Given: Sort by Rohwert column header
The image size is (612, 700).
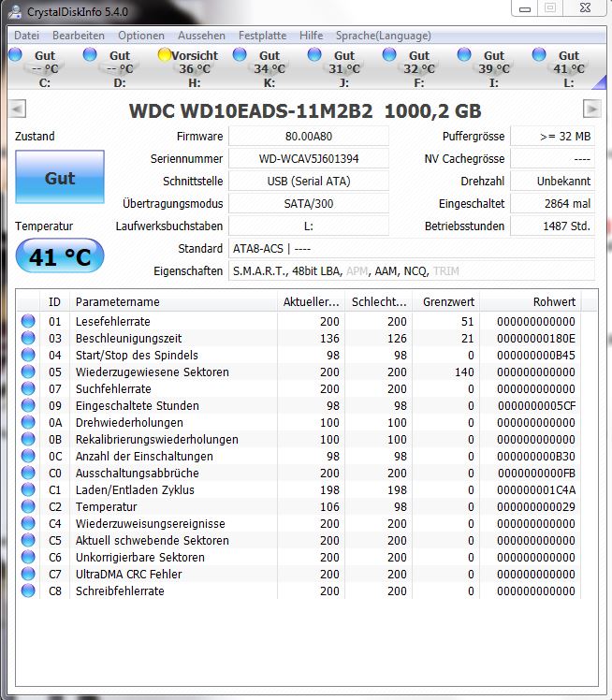Looking at the screenshot, I should tap(531, 301).
